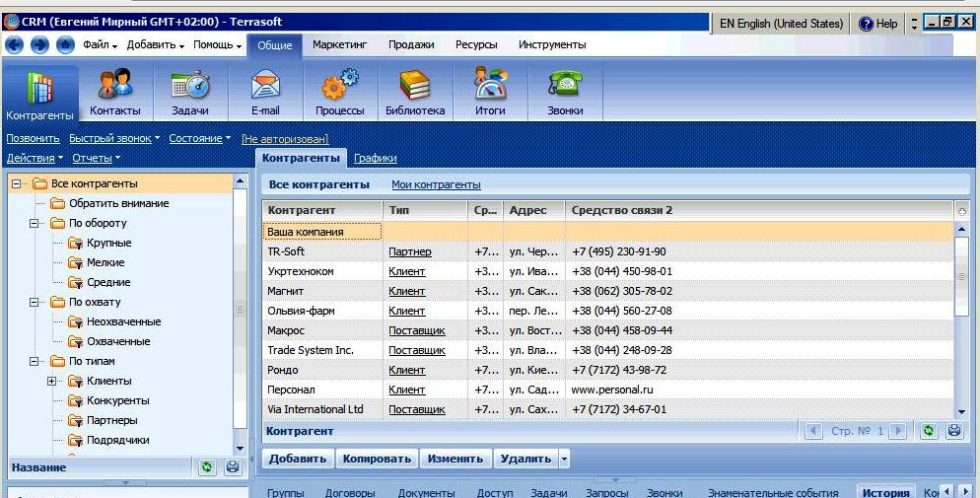Refresh the folder tree with green icon
This screenshot has height=498, width=980.
click(x=207, y=466)
